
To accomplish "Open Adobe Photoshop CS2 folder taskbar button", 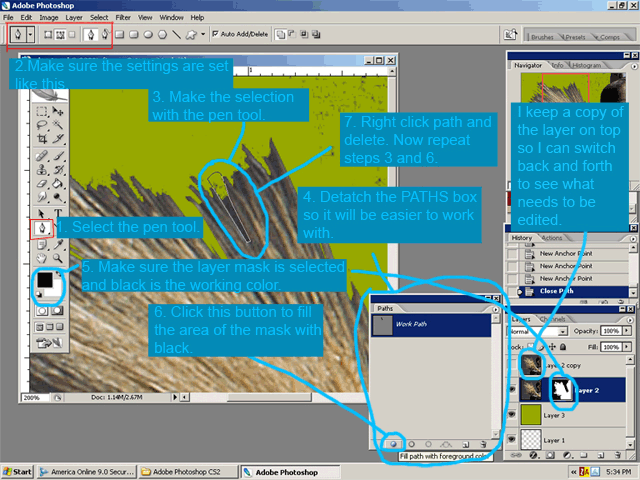I will coord(188,472).
